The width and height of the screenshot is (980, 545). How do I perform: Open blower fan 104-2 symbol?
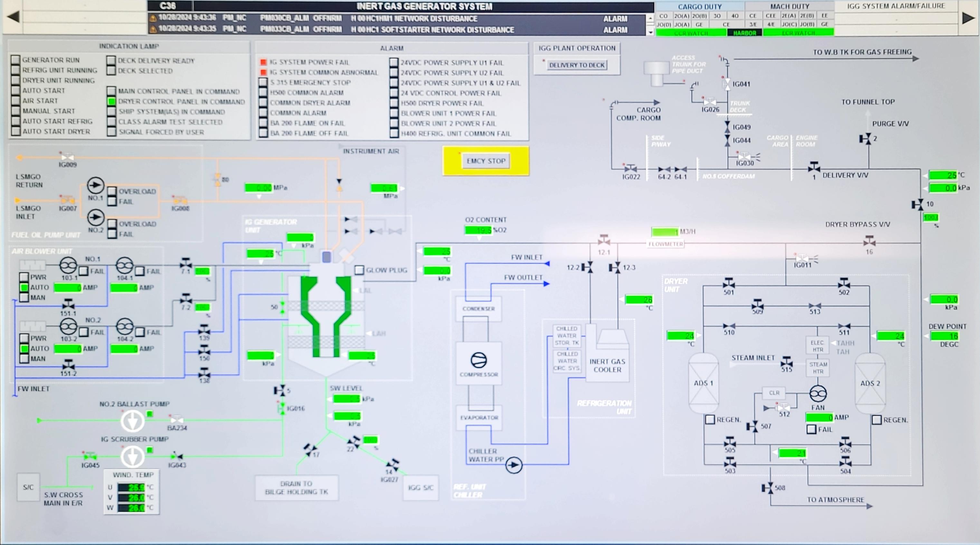pyautogui.click(x=124, y=327)
